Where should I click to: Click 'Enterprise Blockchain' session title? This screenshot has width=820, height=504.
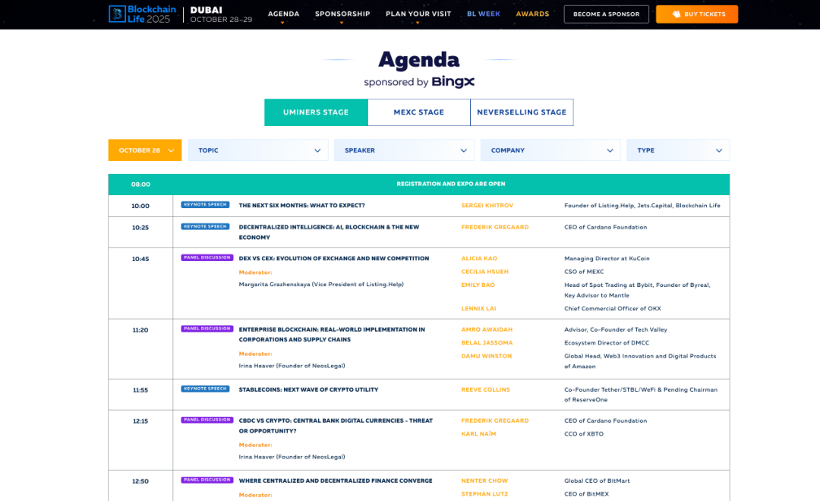pos(332,335)
